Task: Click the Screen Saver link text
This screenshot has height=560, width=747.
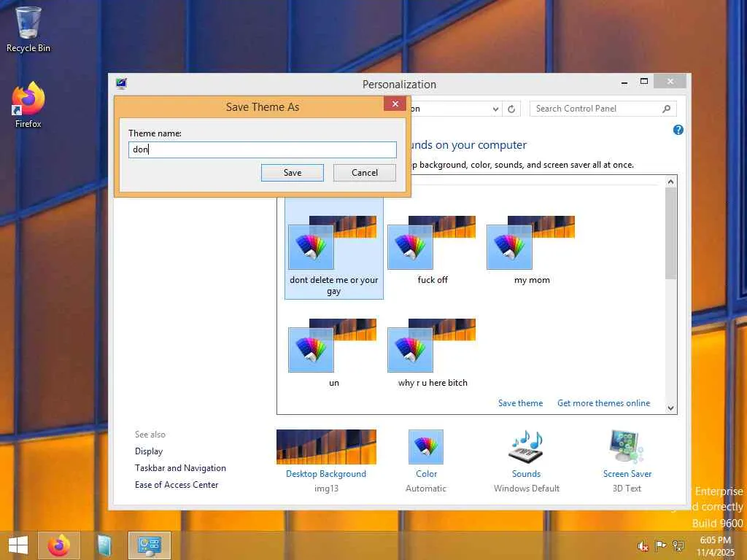Action: [x=627, y=474]
